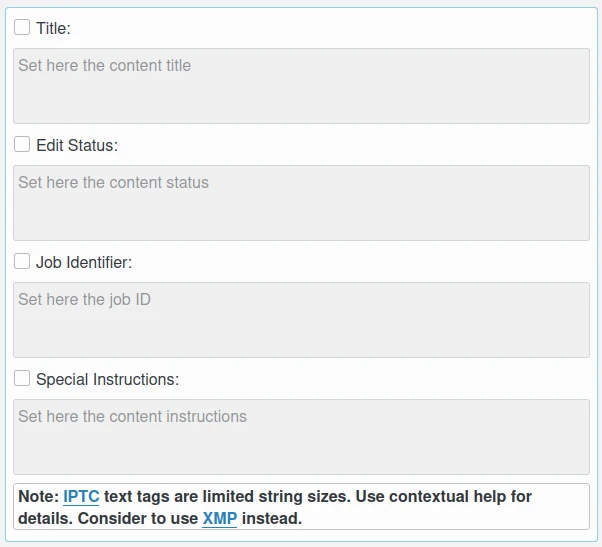This screenshot has width=602, height=547.
Task: Click the job ID text area
Action: (x=301, y=320)
